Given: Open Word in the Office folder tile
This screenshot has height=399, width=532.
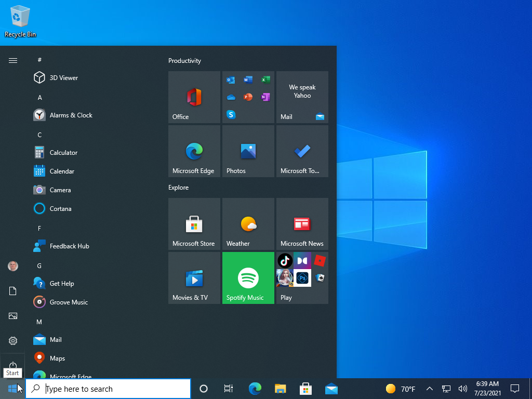Looking at the screenshot, I should tap(248, 80).
